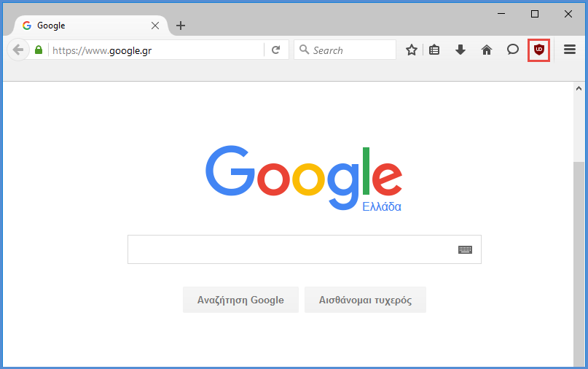Open the hamburger menu

[x=570, y=50]
